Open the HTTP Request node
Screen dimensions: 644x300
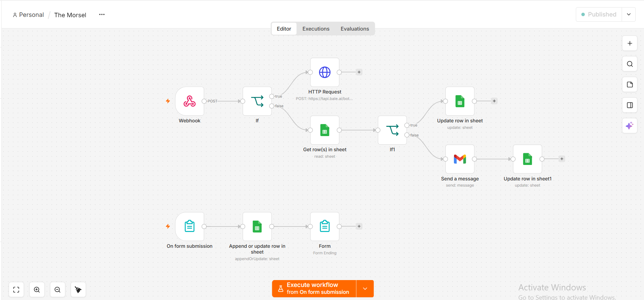pyautogui.click(x=325, y=72)
